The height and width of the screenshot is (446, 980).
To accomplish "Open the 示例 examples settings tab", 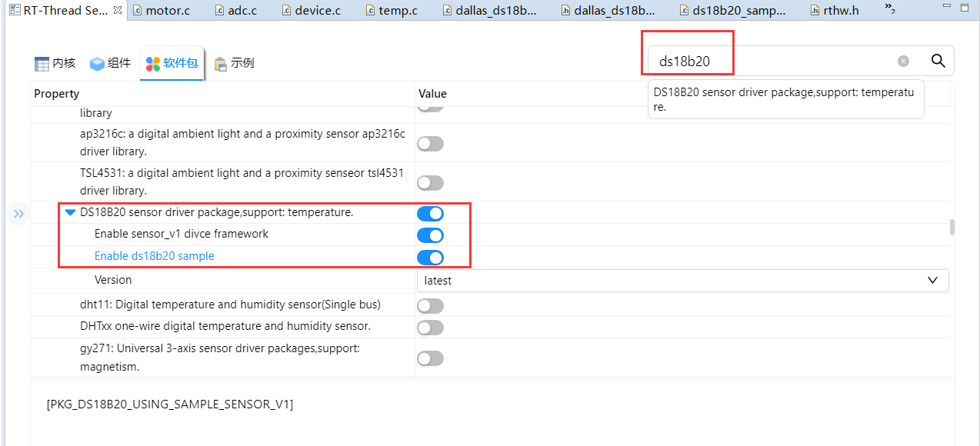I will 235,63.
